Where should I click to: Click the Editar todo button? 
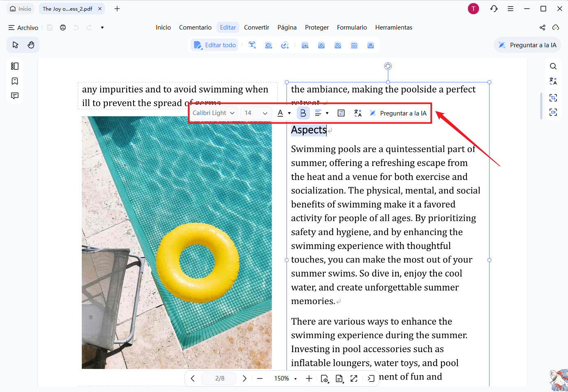coord(215,45)
